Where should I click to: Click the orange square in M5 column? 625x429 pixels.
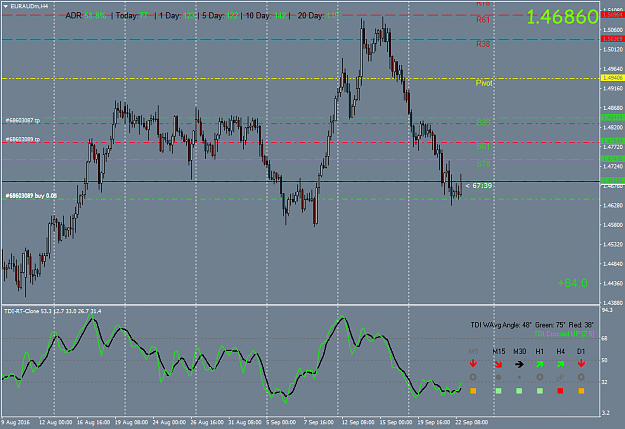click(x=473, y=391)
